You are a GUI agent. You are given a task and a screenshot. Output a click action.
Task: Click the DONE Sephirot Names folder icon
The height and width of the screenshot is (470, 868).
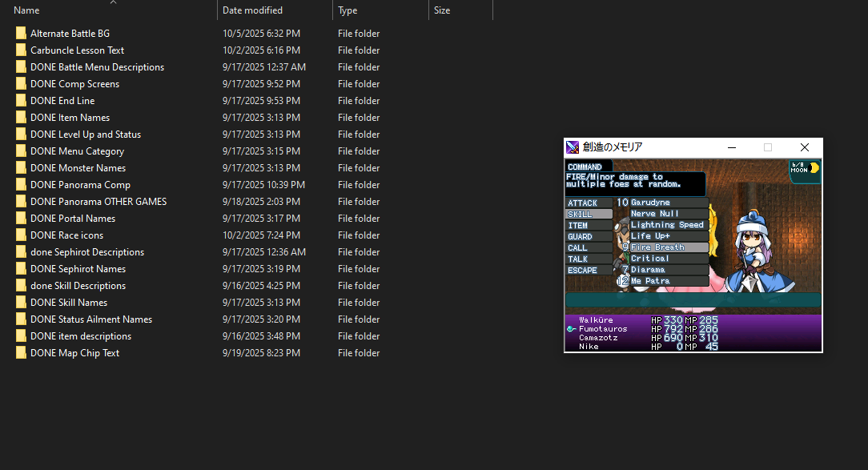(x=21, y=268)
